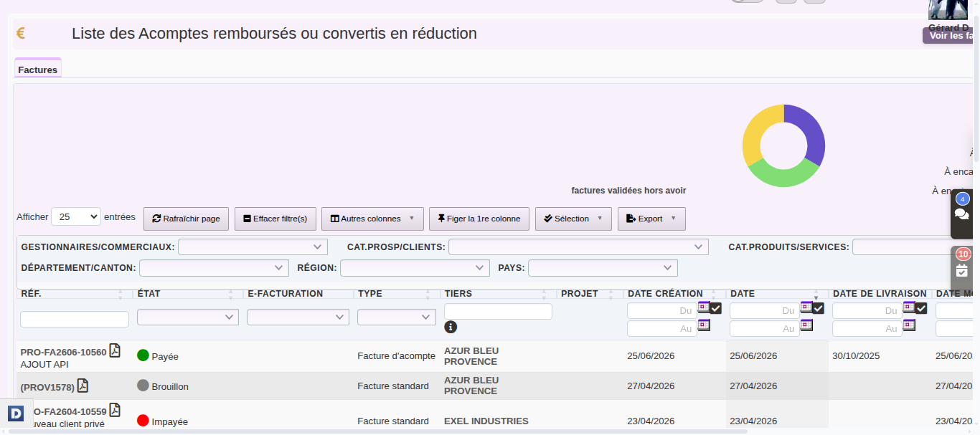Open PDF icon next to FA2604-10559 reference

pyautogui.click(x=115, y=410)
